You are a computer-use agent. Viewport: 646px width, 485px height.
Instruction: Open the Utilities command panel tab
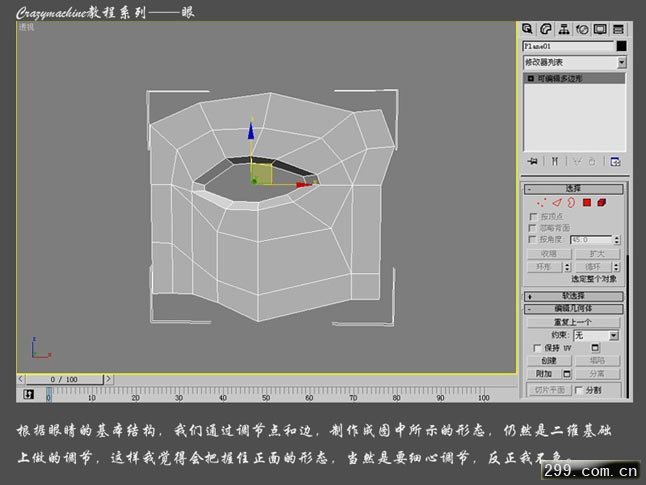(618, 29)
